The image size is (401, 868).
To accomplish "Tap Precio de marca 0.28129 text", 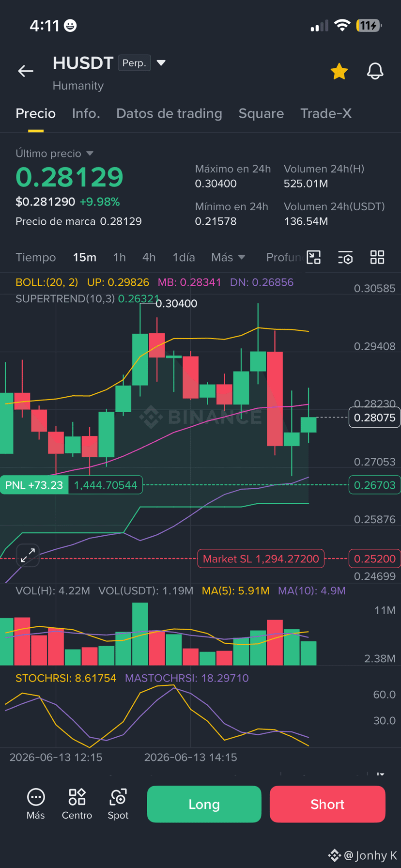I will pyautogui.click(x=78, y=221).
